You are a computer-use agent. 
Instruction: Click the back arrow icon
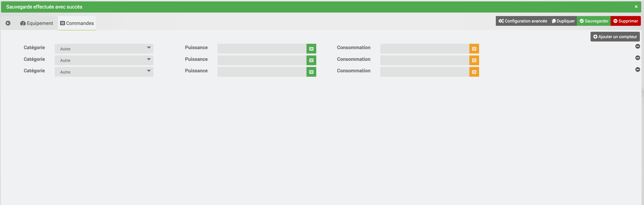pos(8,23)
